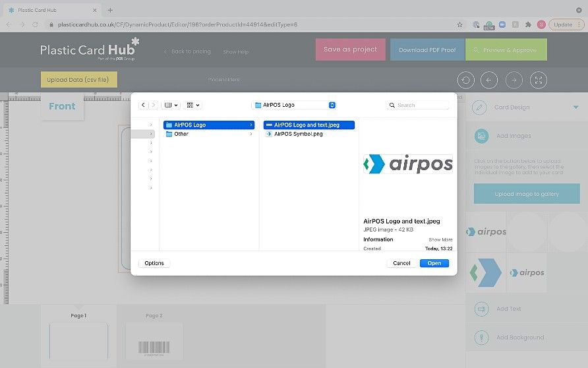
Task: Expand the Other folder chevron
Action: click(251, 134)
